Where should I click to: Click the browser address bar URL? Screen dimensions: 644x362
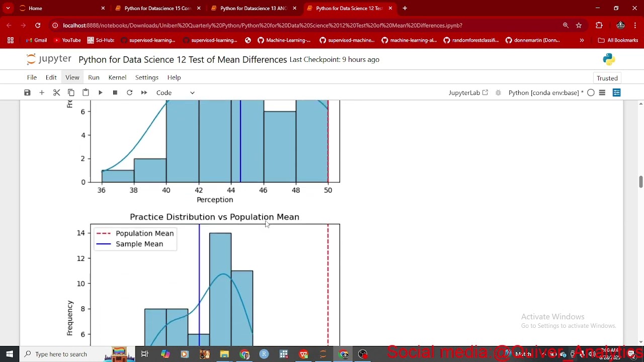263,25
